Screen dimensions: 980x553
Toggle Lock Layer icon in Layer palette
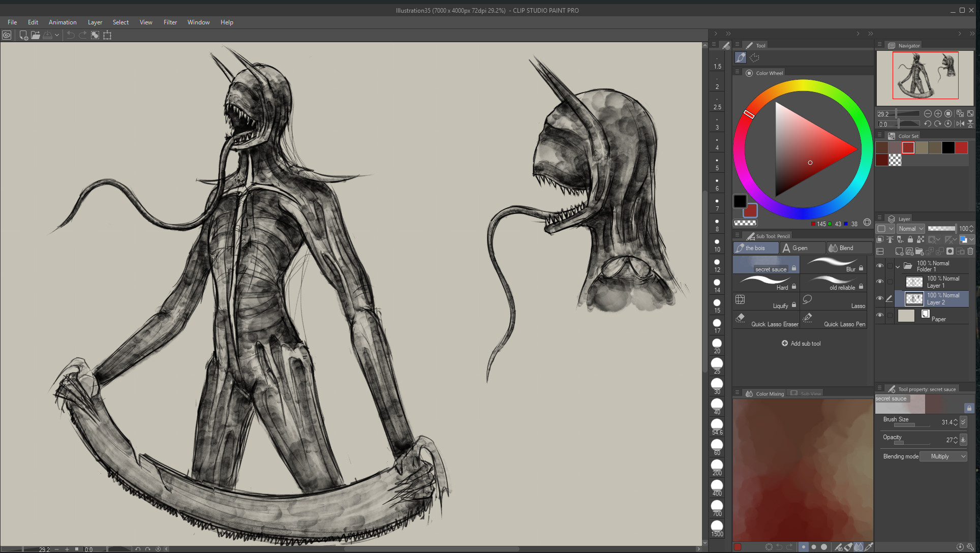click(x=910, y=239)
